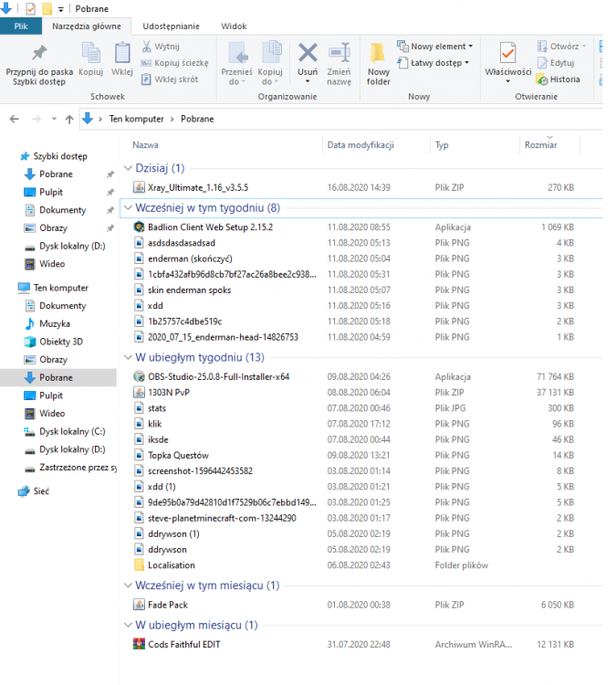The height and width of the screenshot is (685, 616).
Task: Open the Nowy element dropdown
Action: click(x=435, y=46)
